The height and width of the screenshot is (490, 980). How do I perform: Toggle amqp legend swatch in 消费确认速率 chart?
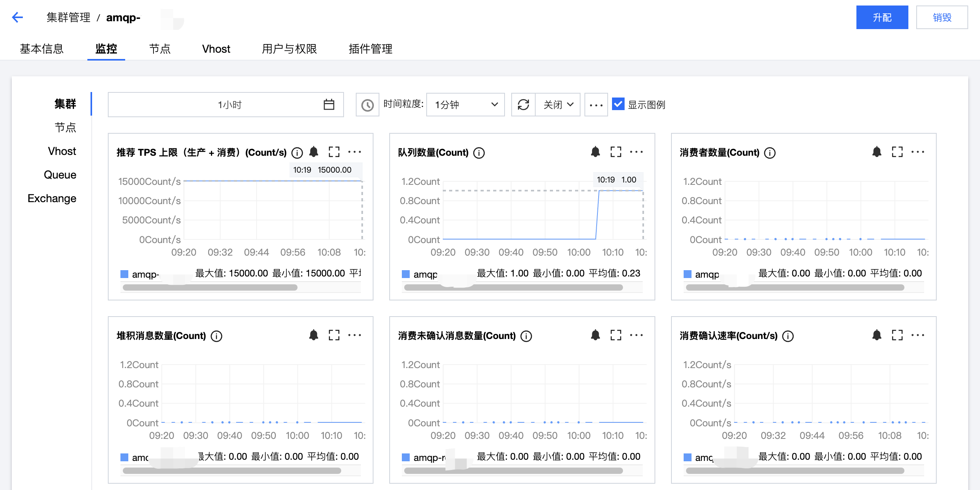(x=688, y=457)
